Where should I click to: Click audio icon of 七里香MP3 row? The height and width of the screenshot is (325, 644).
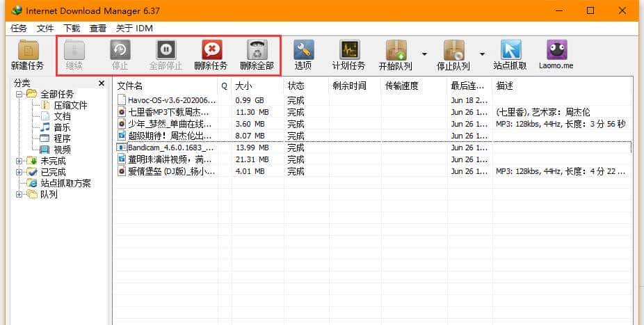(x=121, y=112)
